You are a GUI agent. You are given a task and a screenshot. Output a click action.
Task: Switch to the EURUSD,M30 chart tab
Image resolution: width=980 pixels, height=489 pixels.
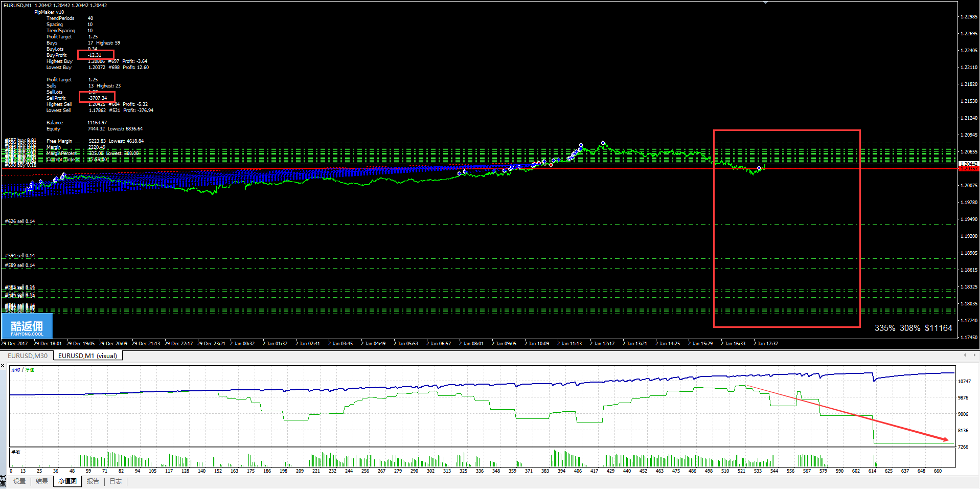pyautogui.click(x=27, y=356)
